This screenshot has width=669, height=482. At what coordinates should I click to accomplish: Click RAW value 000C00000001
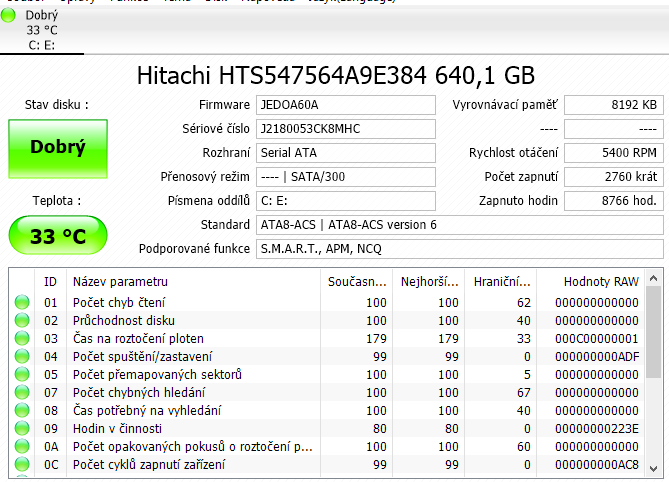[x=596, y=339]
